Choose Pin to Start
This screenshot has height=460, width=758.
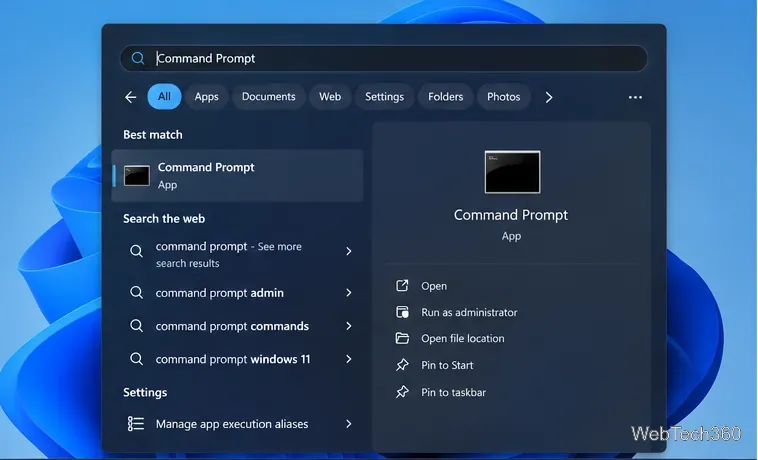click(447, 365)
